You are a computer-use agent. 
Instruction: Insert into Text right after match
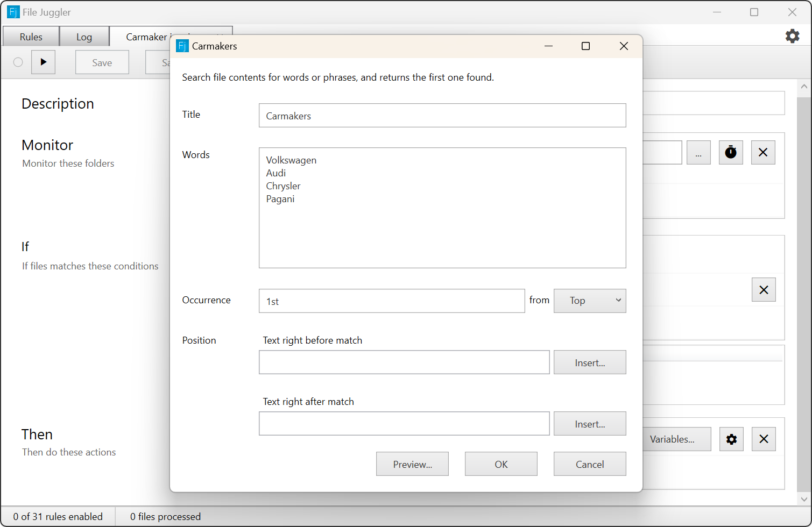[590, 424]
